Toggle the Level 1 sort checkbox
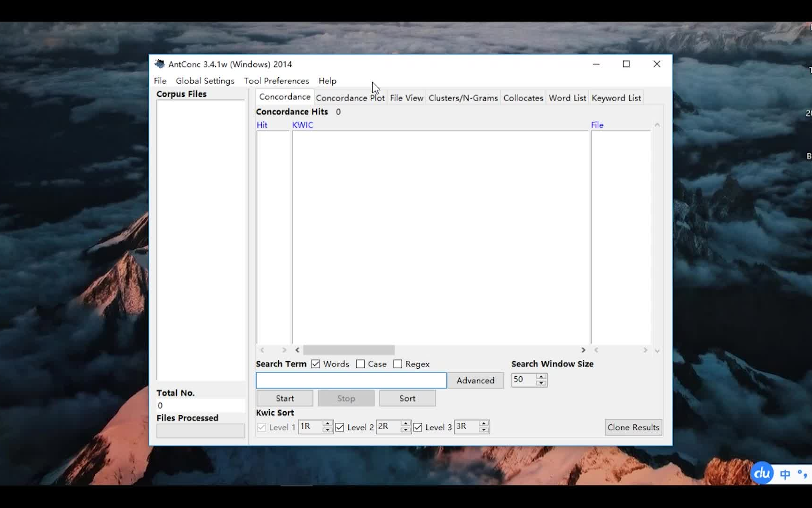Image resolution: width=812 pixels, height=508 pixels. pos(262,427)
